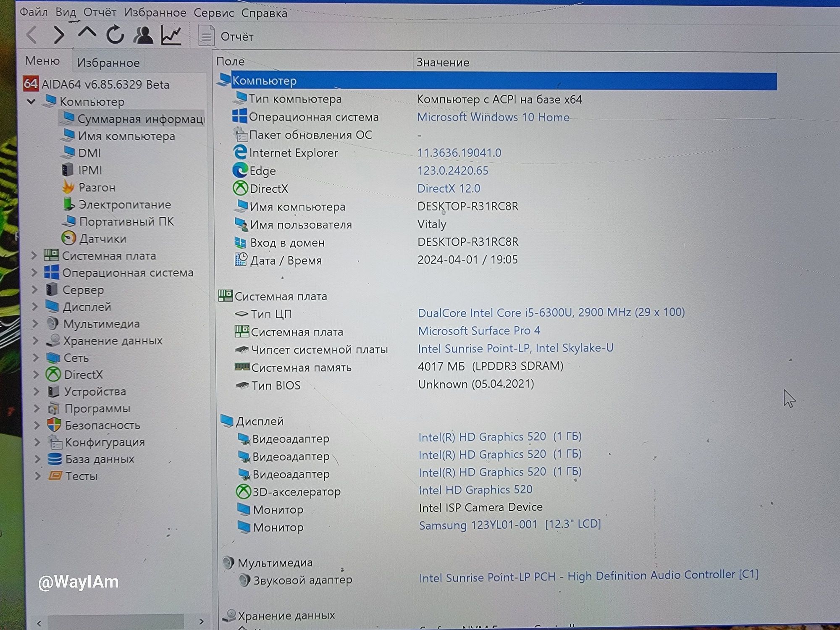Viewport: 840px width, 630px height.
Task: Open the Отчёт menu in the menu bar
Action: tap(100, 12)
